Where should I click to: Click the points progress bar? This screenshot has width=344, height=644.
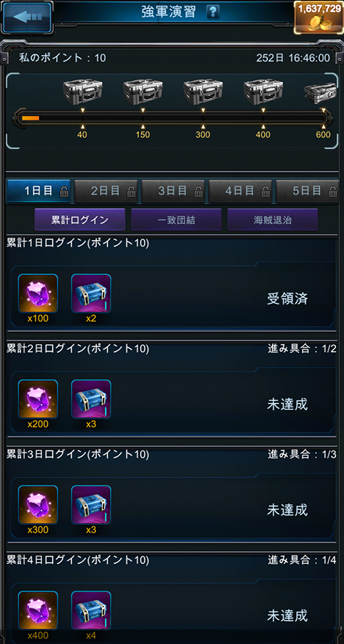[172, 118]
